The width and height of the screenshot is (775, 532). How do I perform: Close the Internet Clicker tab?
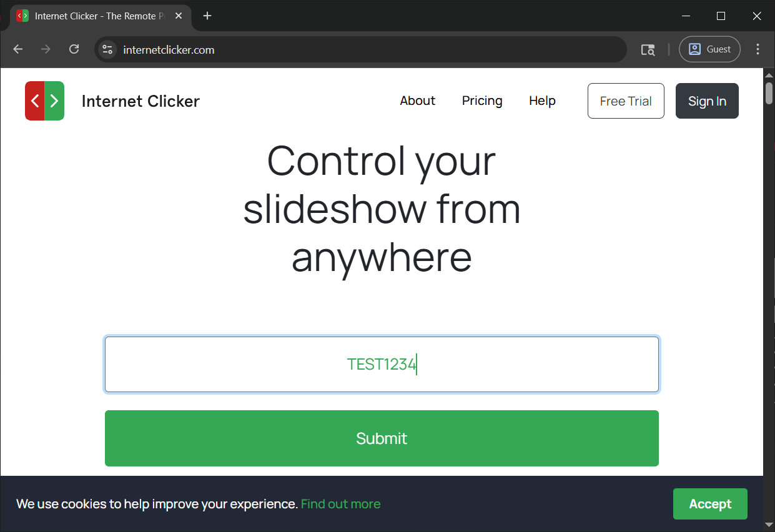tap(178, 16)
